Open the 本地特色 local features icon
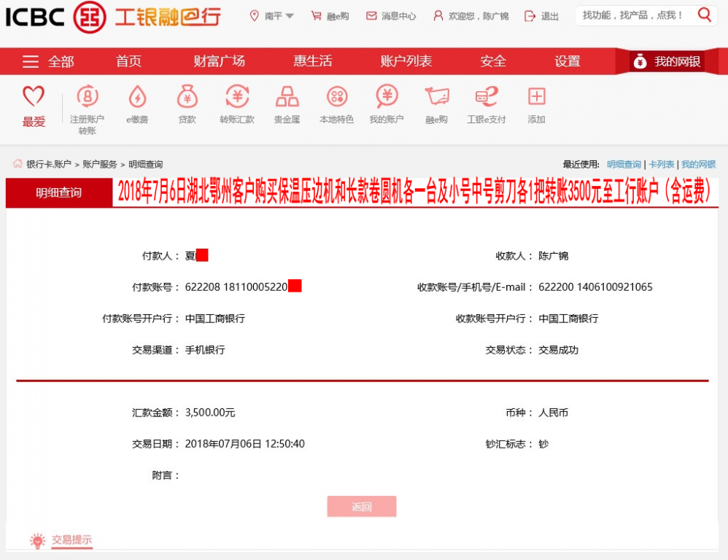 (336, 104)
